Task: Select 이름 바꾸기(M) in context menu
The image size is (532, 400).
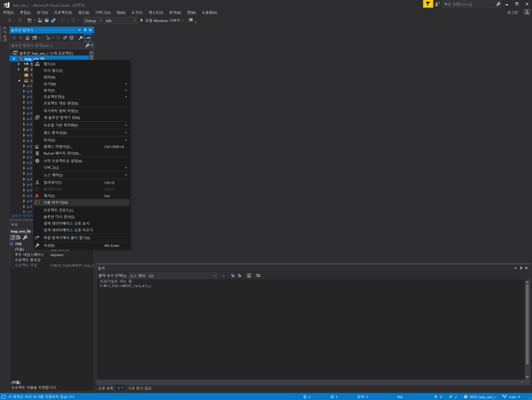Action: pos(82,202)
